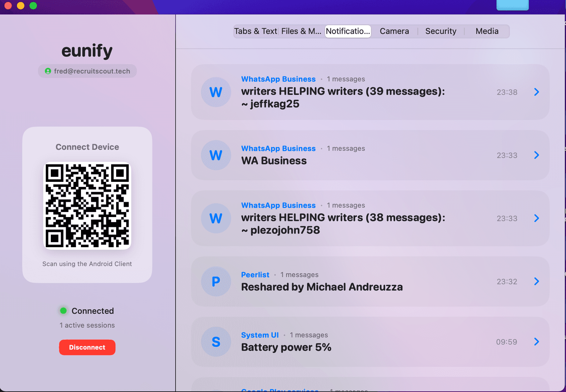Click the '1 active sessions' text
566x392 pixels.
point(87,325)
